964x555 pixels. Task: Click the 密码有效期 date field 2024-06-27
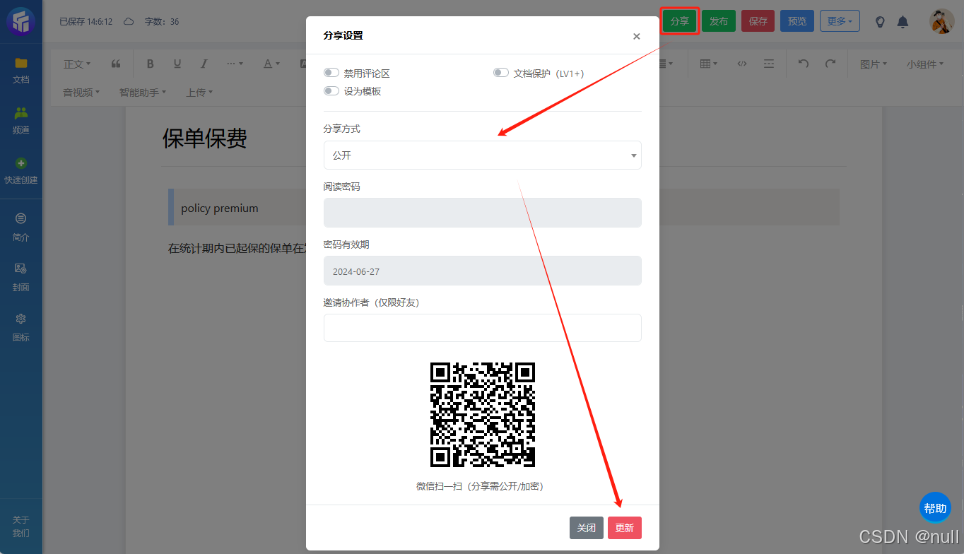click(483, 271)
